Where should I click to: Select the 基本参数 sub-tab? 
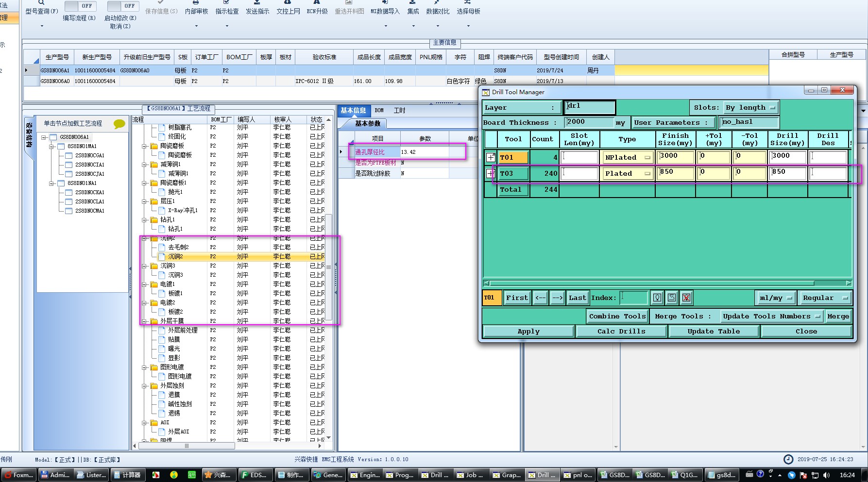(x=368, y=123)
